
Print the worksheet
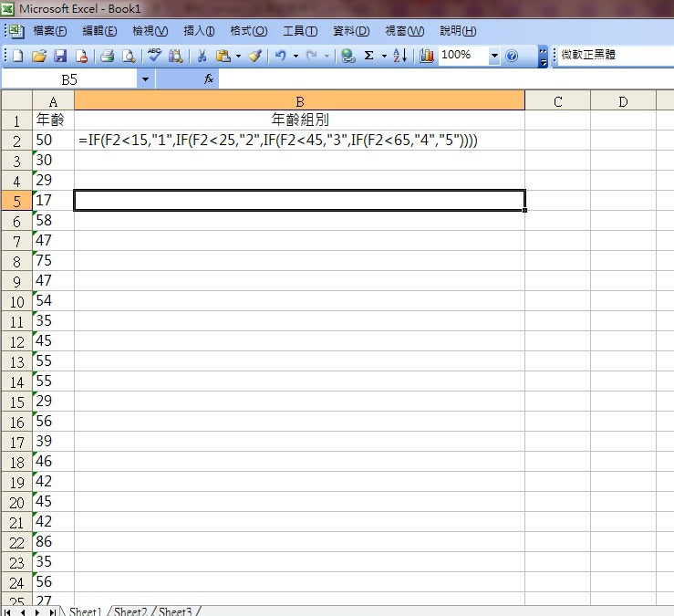(107, 56)
